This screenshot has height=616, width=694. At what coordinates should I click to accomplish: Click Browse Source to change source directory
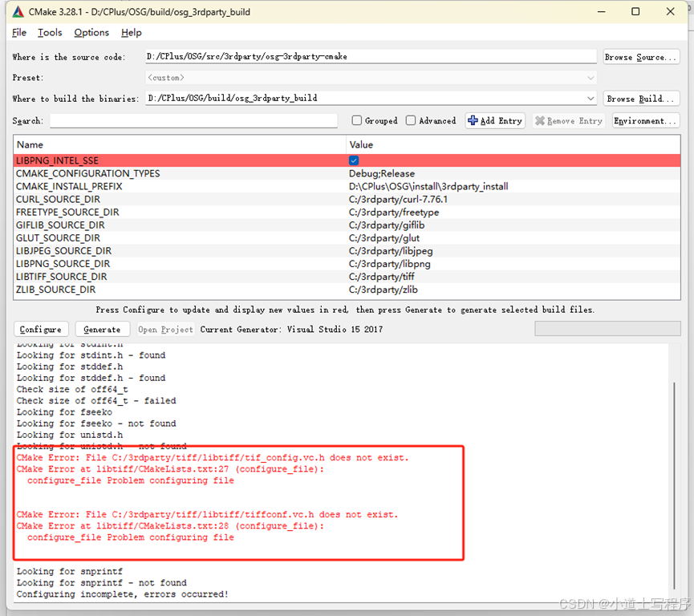(x=641, y=56)
